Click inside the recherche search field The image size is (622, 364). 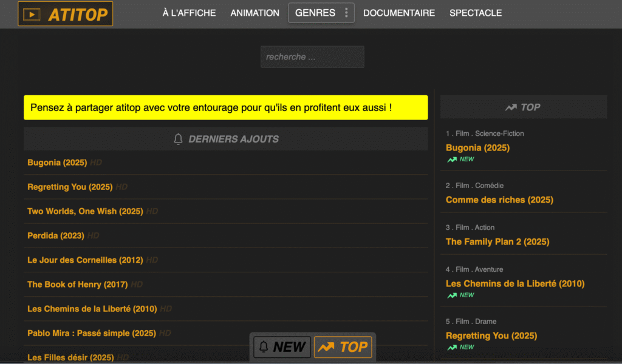312,56
